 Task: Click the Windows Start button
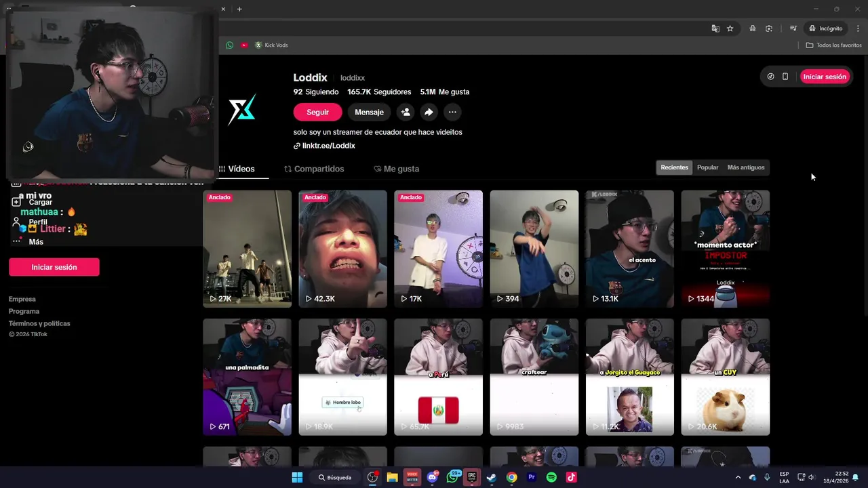(x=297, y=477)
